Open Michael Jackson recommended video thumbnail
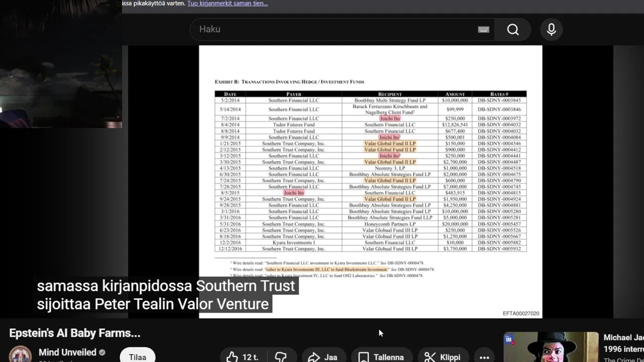Viewport: 644px width, 362px height. [x=551, y=347]
